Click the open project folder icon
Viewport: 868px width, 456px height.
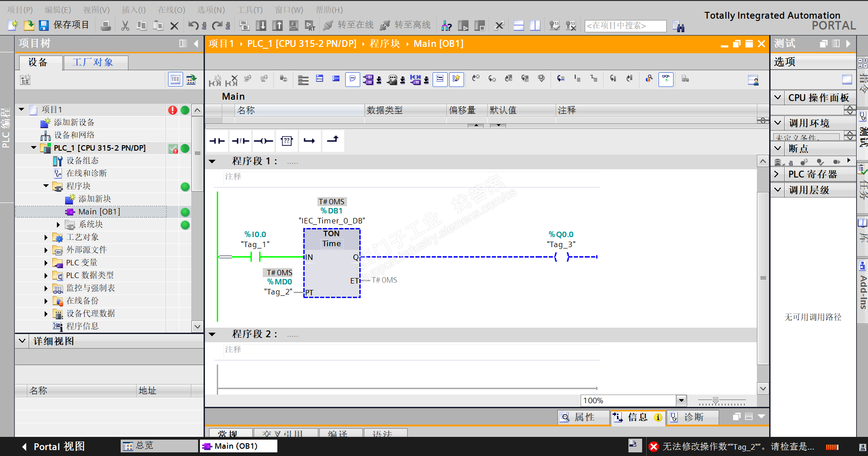click(29, 25)
